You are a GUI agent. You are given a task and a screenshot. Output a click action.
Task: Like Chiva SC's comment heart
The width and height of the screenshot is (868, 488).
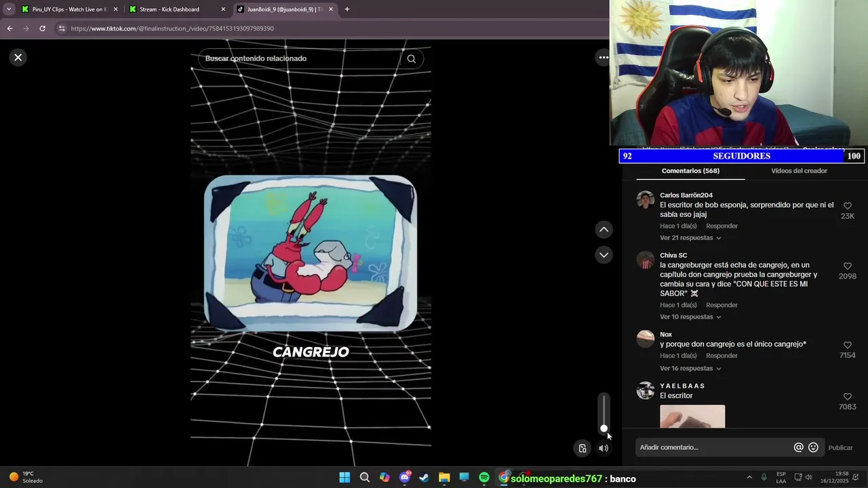point(847,266)
